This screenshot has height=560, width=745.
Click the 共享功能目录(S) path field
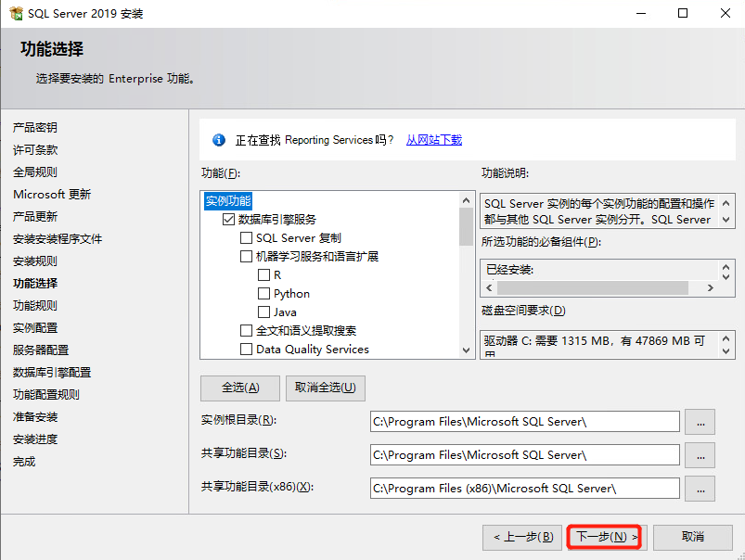(x=524, y=455)
